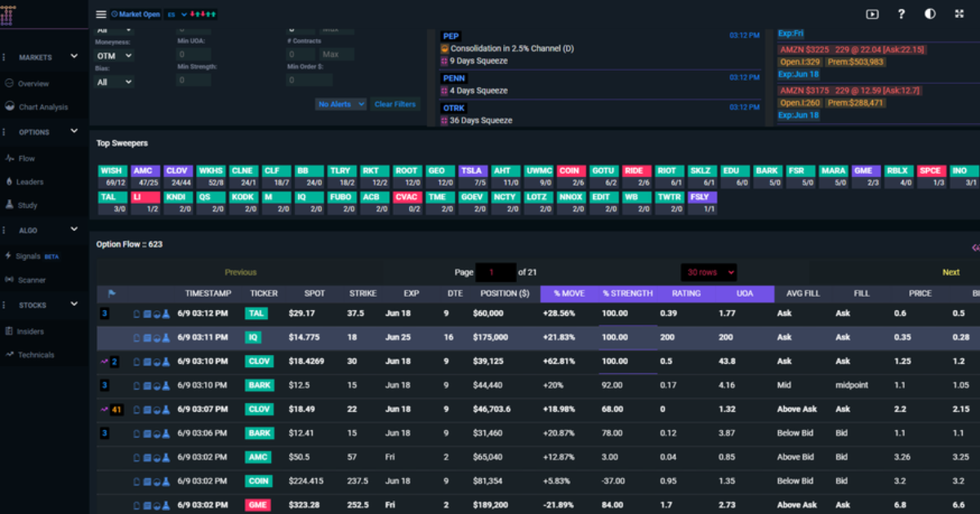Open pie chart icon on TAL row

[x=156, y=313]
